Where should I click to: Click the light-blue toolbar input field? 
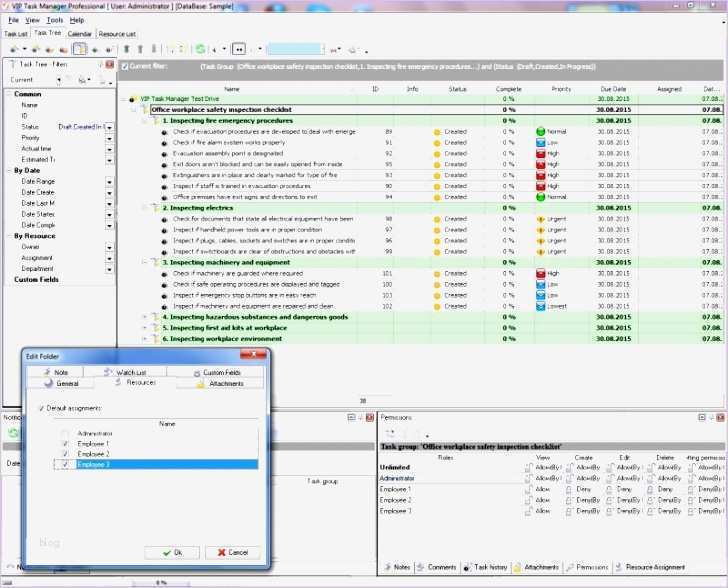click(295, 49)
